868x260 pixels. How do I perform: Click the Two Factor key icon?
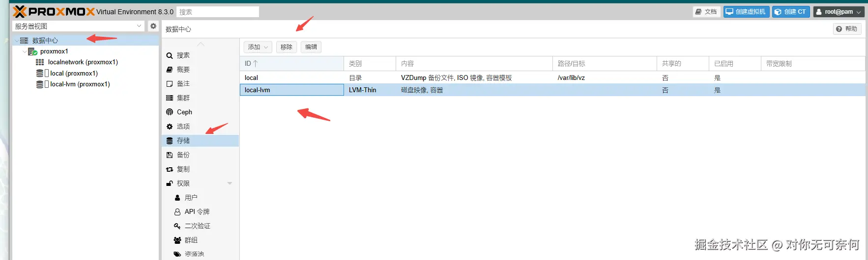[177, 226]
